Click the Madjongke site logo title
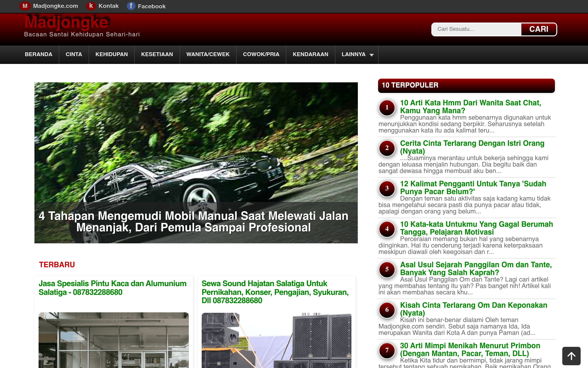The image size is (588, 368). [x=66, y=22]
